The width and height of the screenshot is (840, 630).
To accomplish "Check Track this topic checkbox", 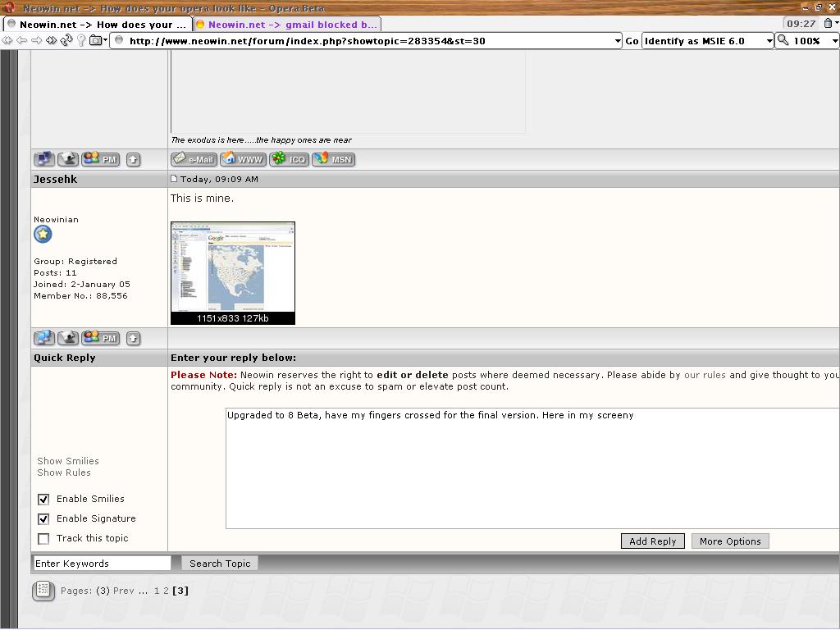I will [x=43, y=538].
